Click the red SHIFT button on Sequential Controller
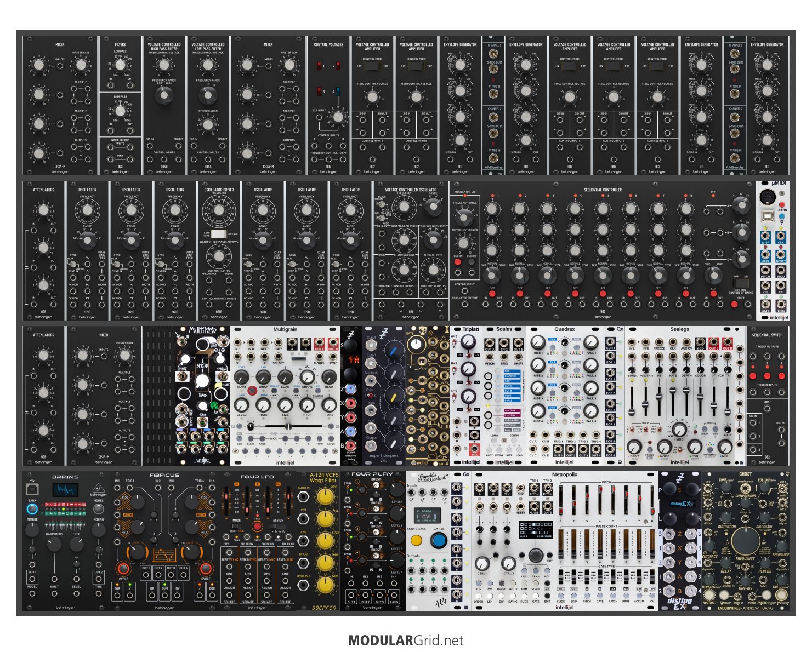Image resolution: width=812 pixels, height=652 pixels. [x=734, y=304]
